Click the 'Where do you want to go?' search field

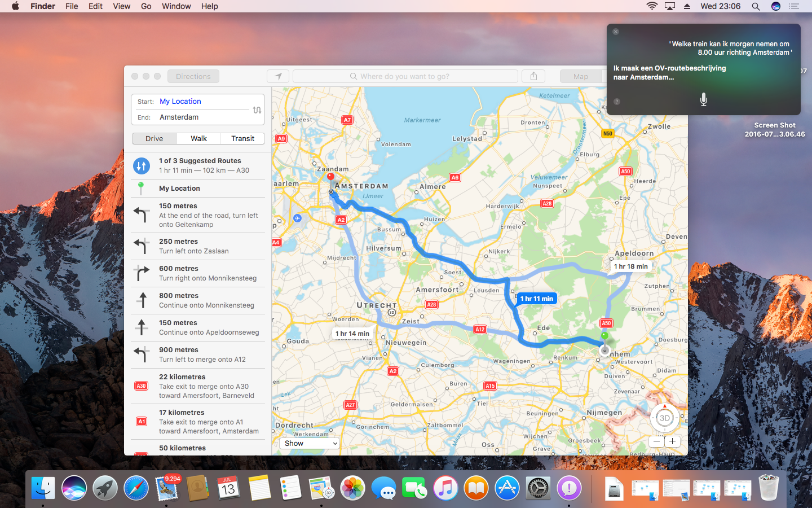point(405,76)
